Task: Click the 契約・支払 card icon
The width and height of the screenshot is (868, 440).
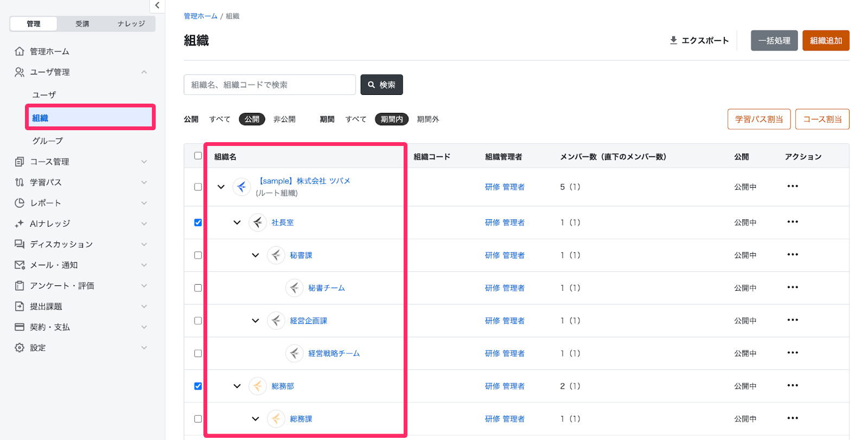Action: (20, 327)
